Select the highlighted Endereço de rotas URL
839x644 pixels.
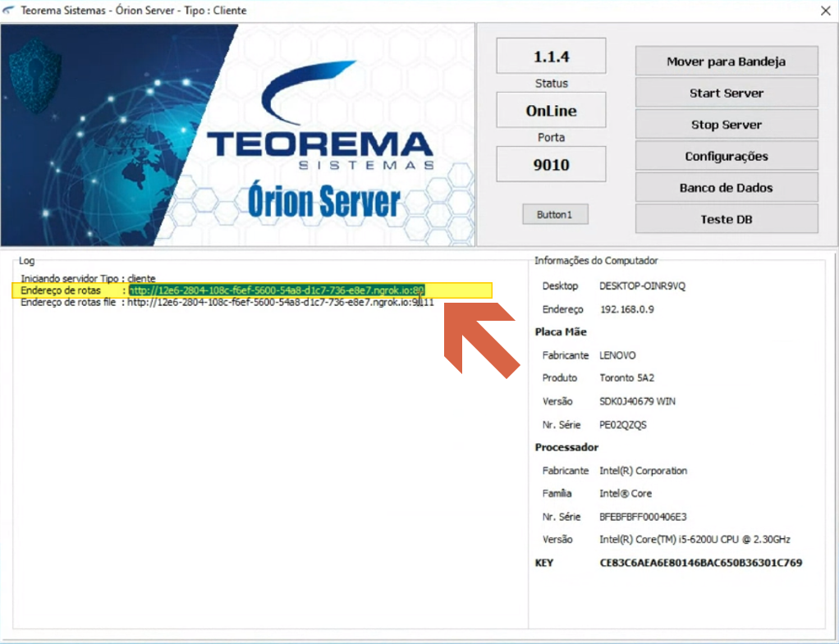point(277,290)
